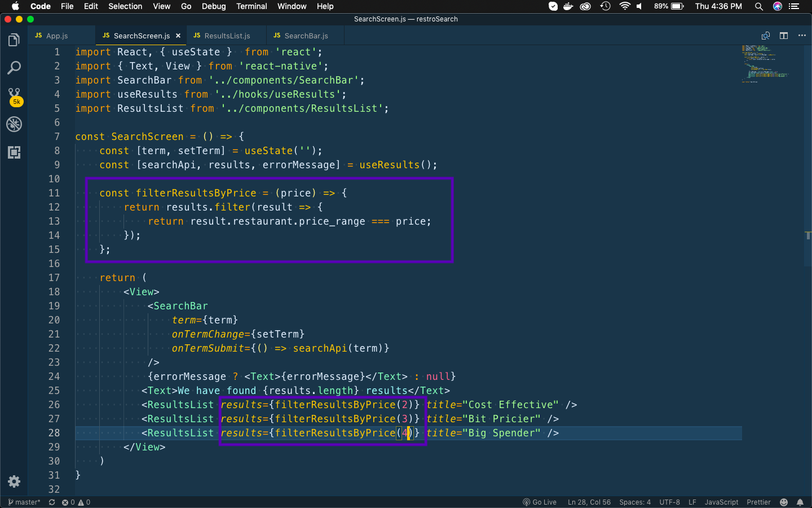Change indentation via Spaces: 4
Viewport: 812px width, 508px height.
(635, 502)
